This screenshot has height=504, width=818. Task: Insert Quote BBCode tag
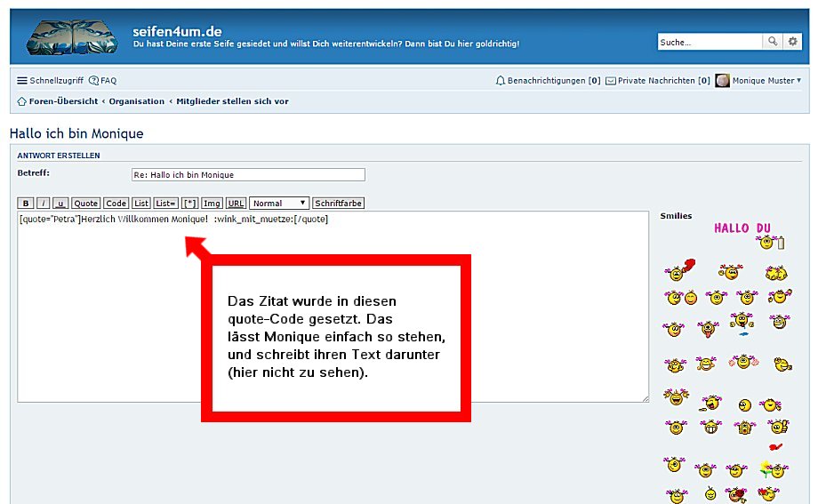[85, 204]
